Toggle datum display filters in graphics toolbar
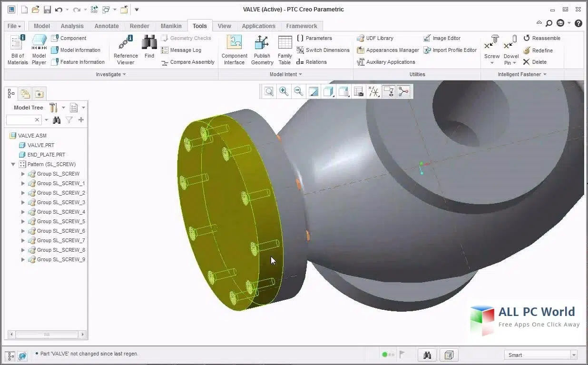This screenshot has height=365, width=588. pos(374,91)
